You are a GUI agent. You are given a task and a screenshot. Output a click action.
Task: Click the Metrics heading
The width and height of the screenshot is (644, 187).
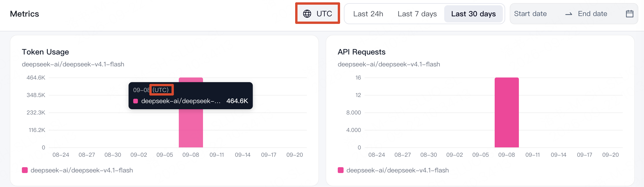tap(24, 14)
